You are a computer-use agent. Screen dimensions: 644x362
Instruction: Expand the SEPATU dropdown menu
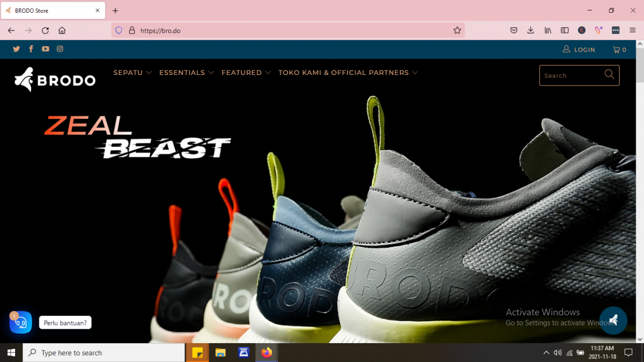click(132, 73)
